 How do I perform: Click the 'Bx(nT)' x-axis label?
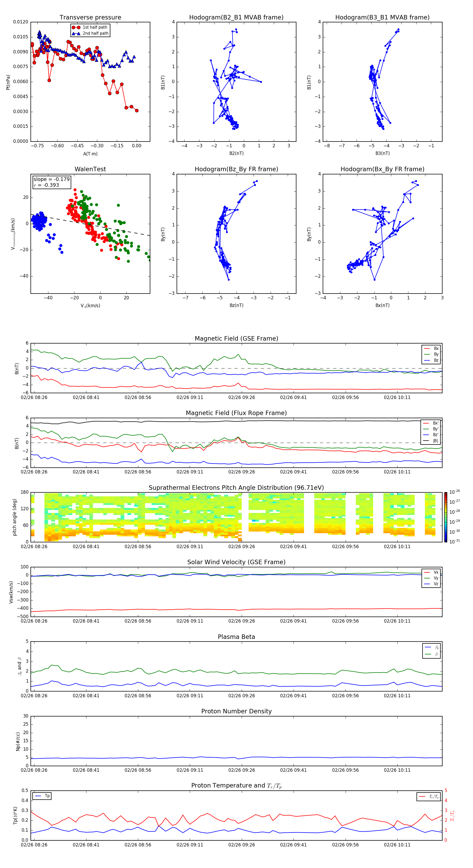click(382, 305)
